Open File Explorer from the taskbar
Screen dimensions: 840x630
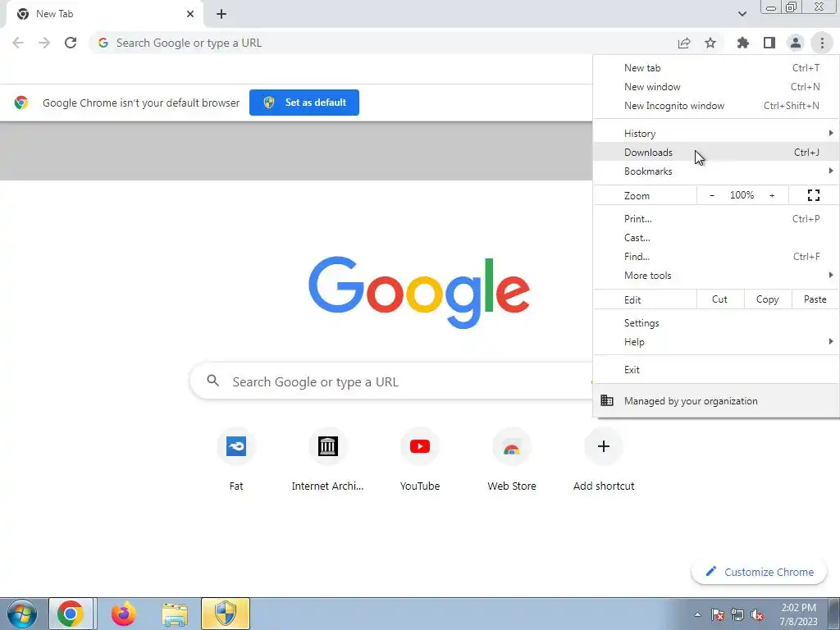click(x=176, y=614)
